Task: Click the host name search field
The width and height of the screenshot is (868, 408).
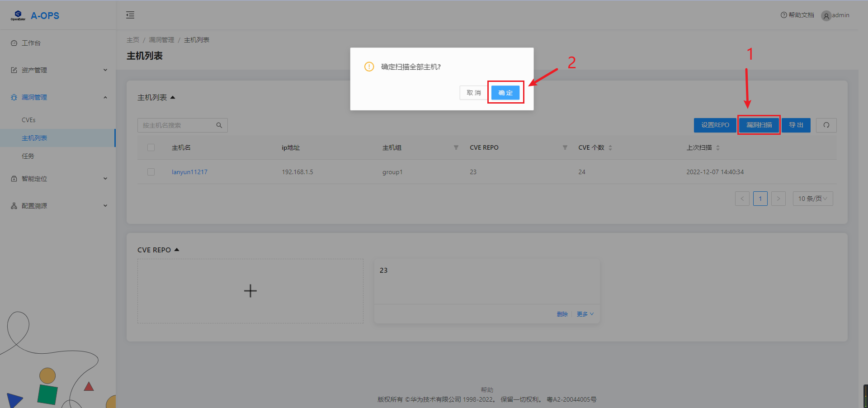Action: click(x=178, y=125)
